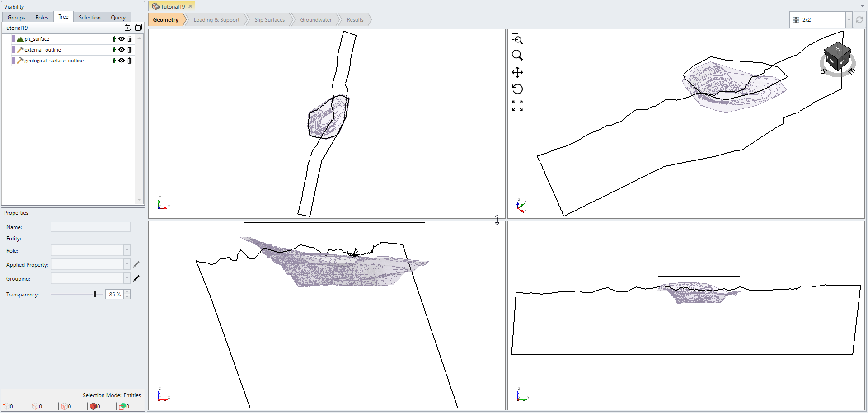The width and height of the screenshot is (868, 413).
Task: Click pencil icon beside Applied Property
Action: [x=136, y=264]
